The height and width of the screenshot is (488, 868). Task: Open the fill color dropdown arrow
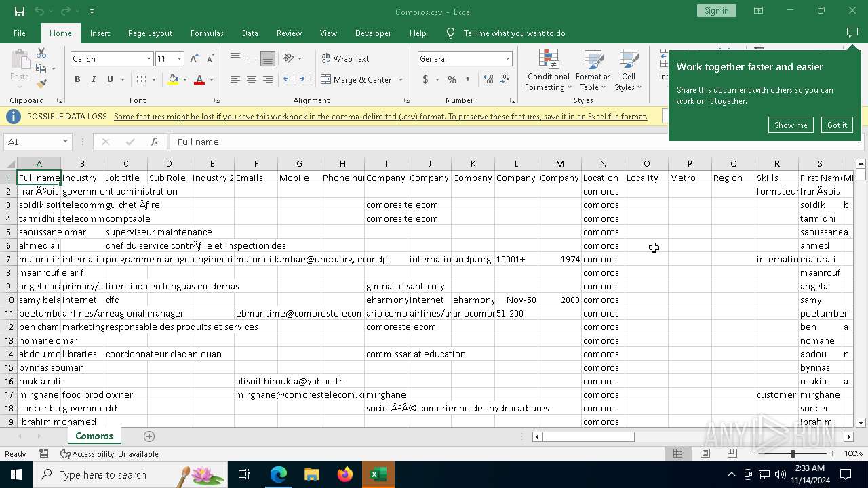(x=185, y=79)
